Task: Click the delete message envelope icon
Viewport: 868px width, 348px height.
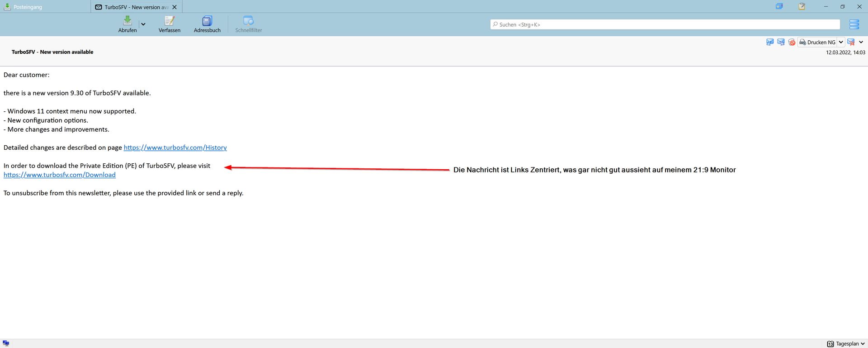Action: click(x=851, y=42)
